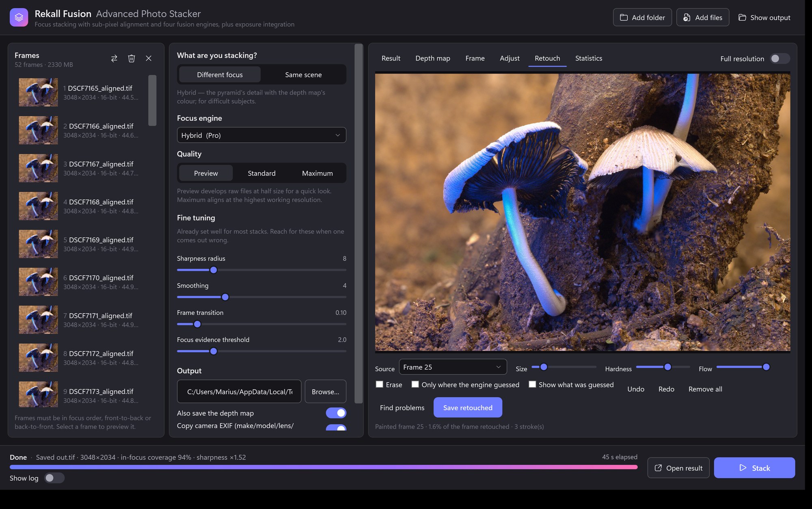Click the trash icon in Frames panel
812x509 pixels.
pos(132,58)
